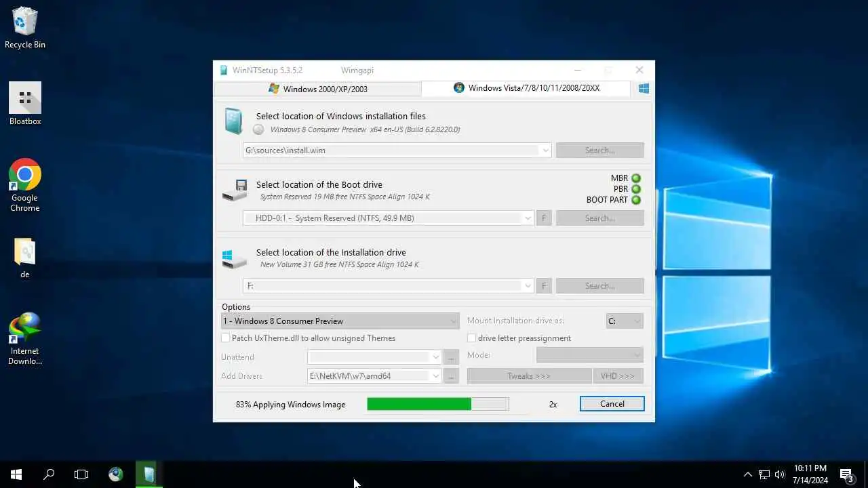Screen dimensions: 868x488
Task: Switch to the Windows 2000/XP/2003 tab
Action: (x=317, y=89)
